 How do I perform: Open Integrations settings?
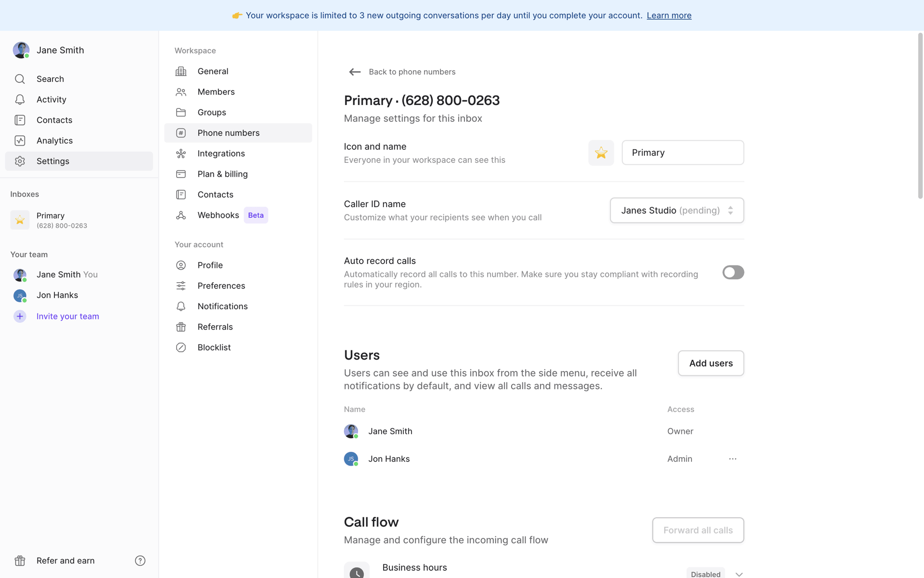pyautogui.click(x=238, y=154)
